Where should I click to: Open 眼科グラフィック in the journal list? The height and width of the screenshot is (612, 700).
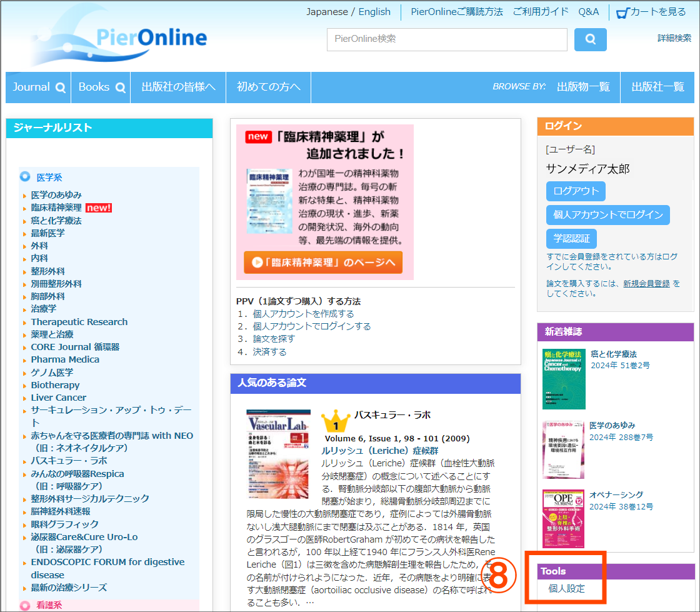(x=65, y=524)
